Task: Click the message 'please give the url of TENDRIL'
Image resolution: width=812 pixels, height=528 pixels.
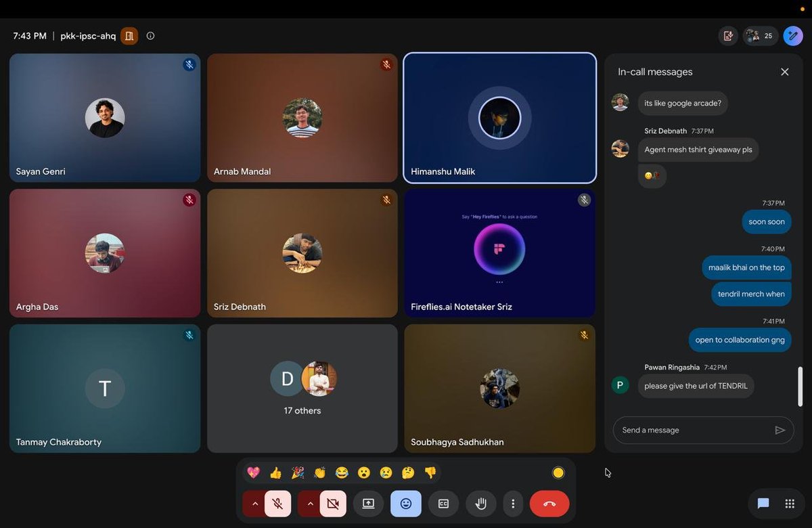Action: 696,386
